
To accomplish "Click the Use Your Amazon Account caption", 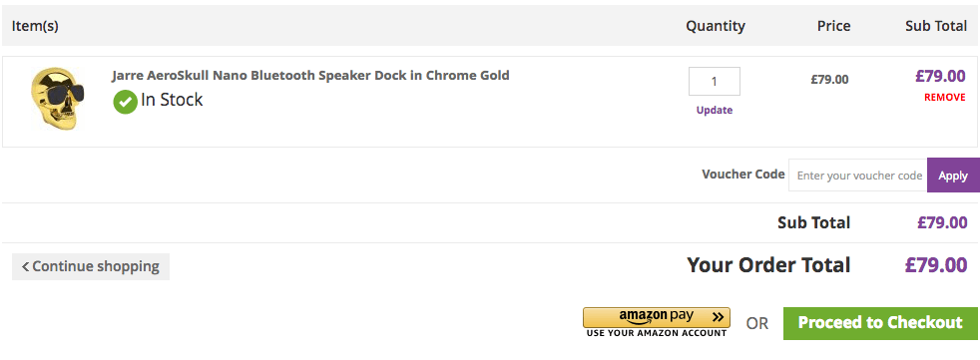I will click(657, 334).
